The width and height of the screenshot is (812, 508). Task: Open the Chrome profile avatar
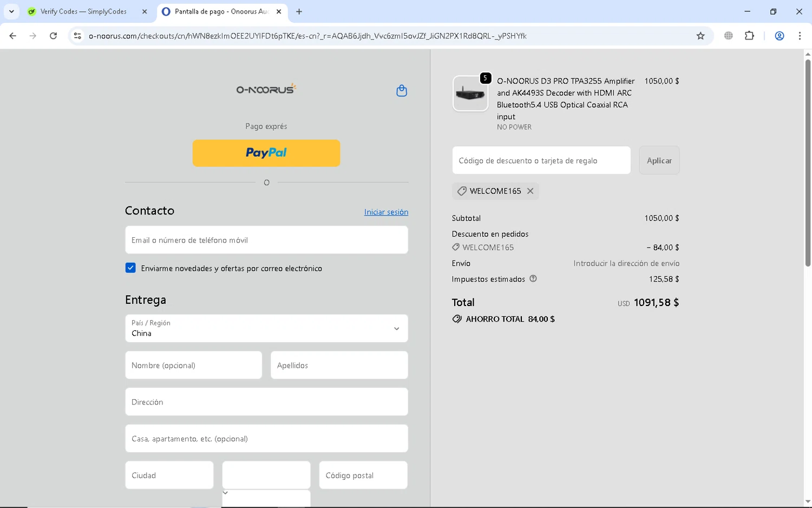[780, 36]
